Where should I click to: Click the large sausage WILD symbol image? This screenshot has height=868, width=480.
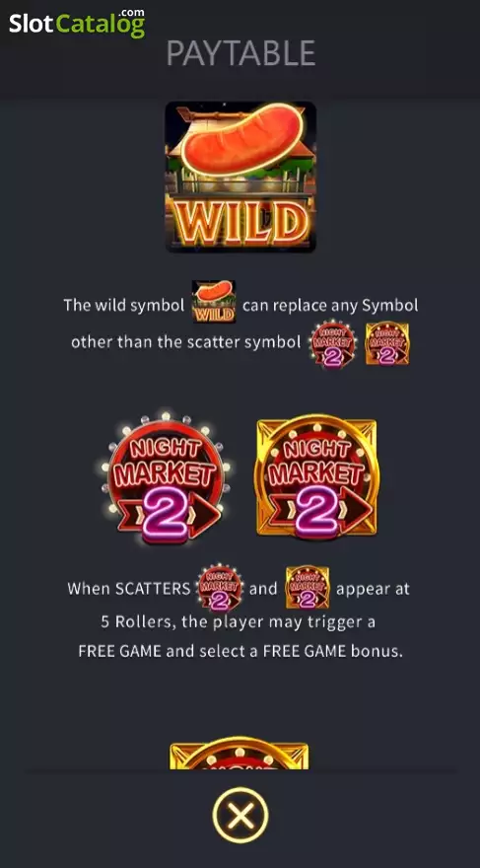[240, 177]
